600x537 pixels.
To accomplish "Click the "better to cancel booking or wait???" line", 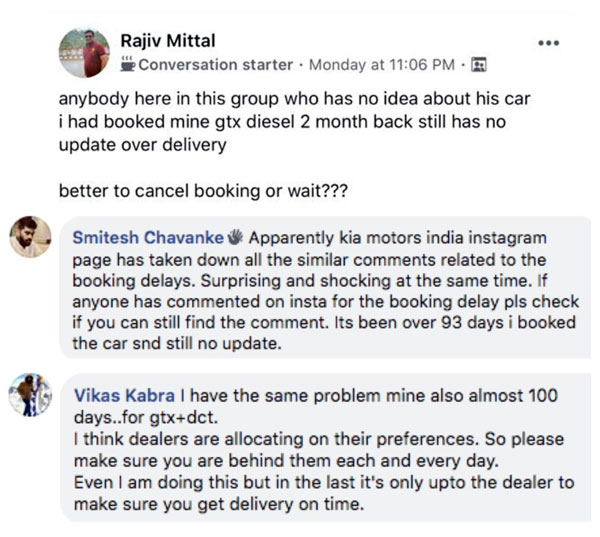I will 188,190.
